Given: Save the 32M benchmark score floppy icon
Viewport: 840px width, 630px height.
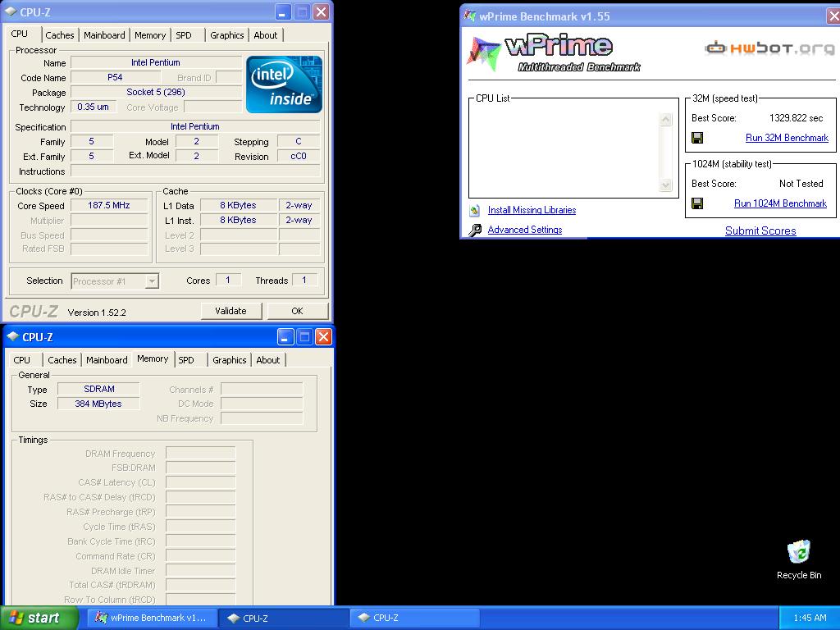Looking at the screenshot, I should pyautogui.click(x=697, y=138).
